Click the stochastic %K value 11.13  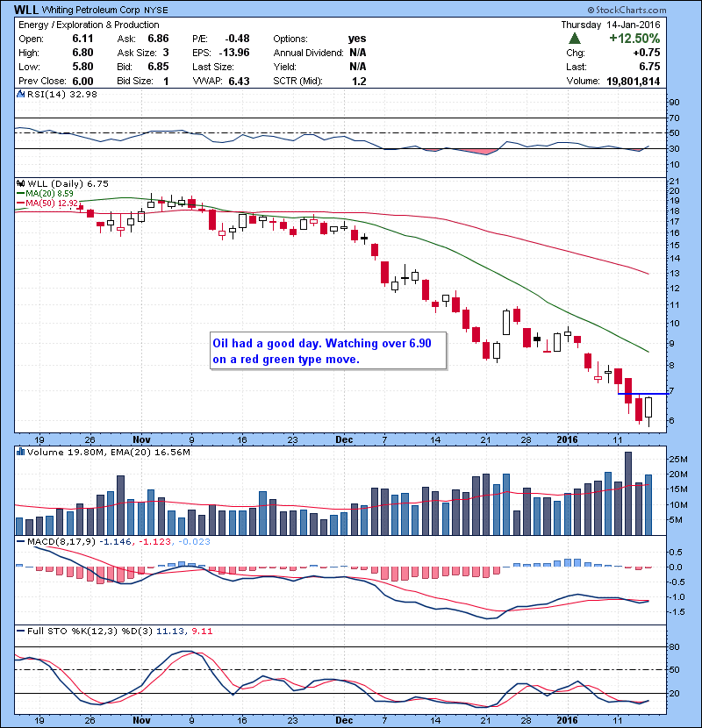point(169,632)
